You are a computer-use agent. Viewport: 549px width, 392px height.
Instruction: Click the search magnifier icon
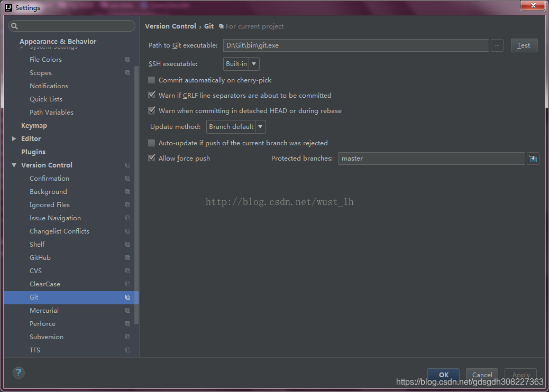tap(14, 26)
